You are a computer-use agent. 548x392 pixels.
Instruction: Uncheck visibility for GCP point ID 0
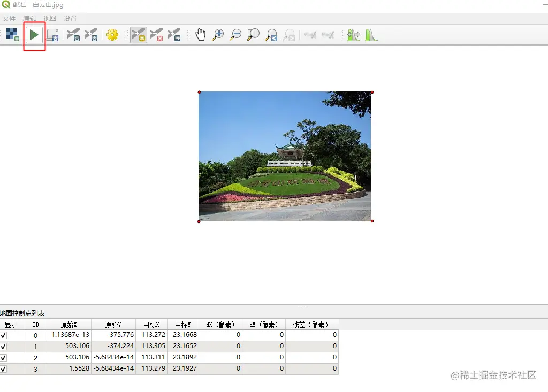pyautogui.click(x=4, y=335)
